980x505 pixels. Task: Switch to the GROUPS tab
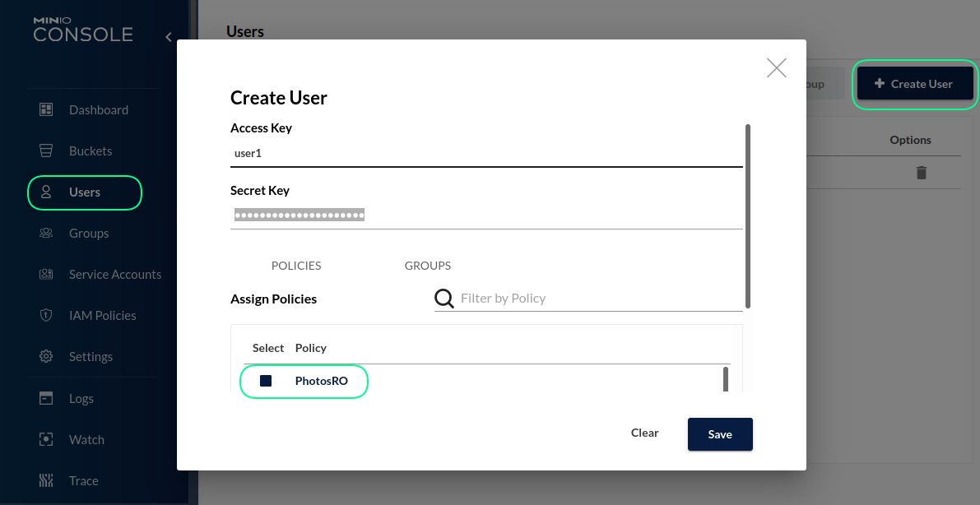click(427, 265)
